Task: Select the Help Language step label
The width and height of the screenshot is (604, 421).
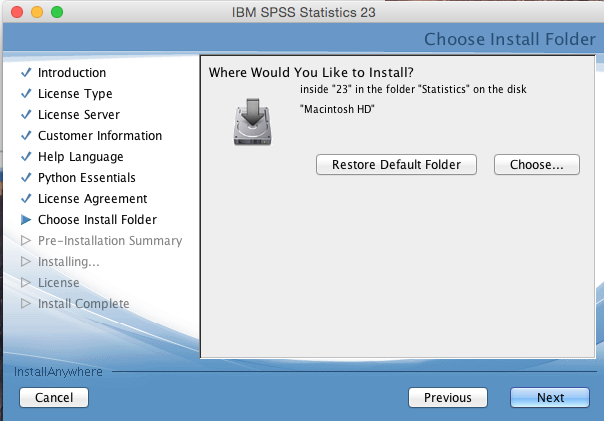Action: point(81,157)
